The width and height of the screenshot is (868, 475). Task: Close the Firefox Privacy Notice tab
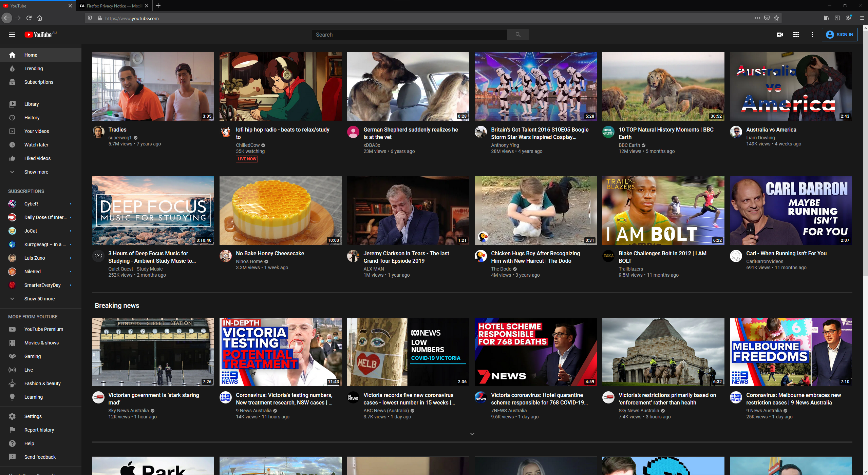[x=147, y=6]
